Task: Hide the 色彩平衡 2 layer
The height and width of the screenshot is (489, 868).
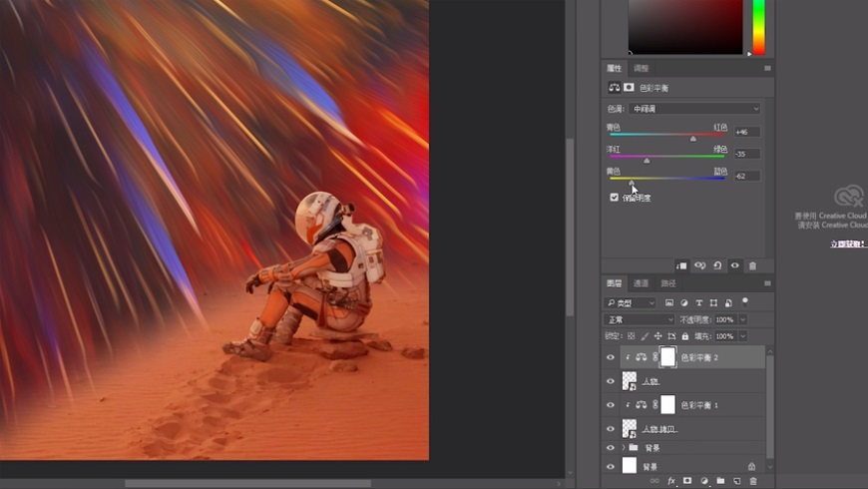Action: [611, 357]
